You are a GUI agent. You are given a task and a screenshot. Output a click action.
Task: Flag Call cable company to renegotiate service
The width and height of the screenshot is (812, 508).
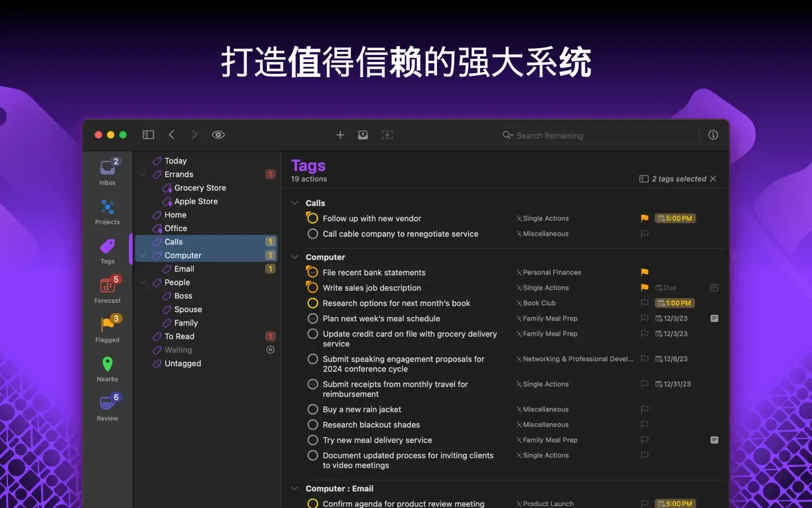click(645, 234)
